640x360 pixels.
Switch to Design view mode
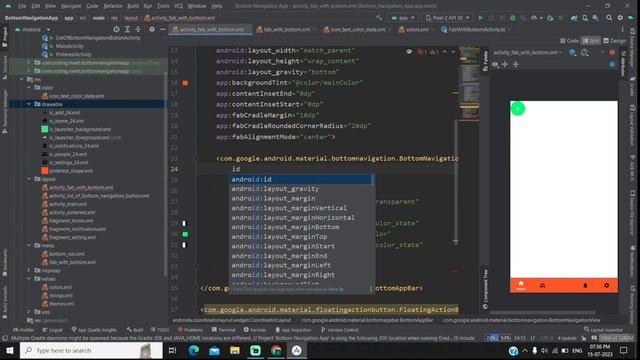click(614, 41)
